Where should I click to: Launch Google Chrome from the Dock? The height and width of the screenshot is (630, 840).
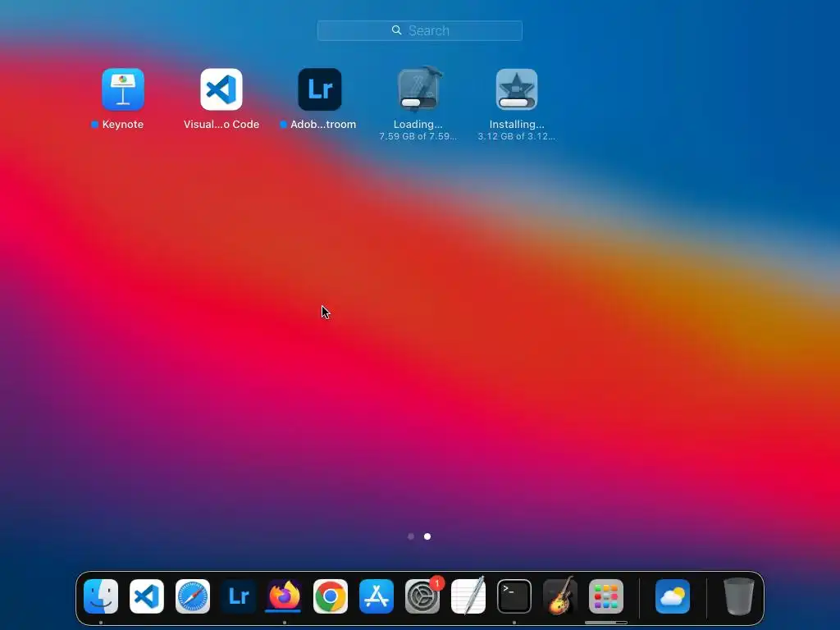pos(331,596)
